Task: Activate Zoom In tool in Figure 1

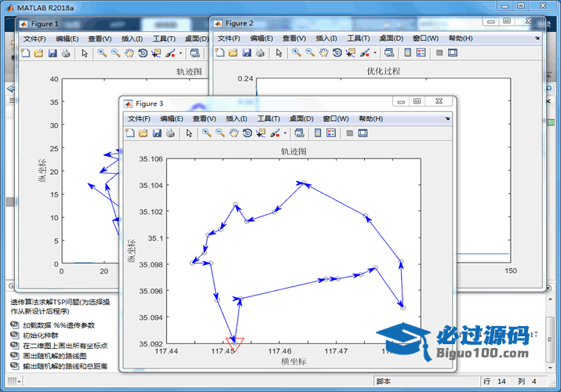Action: pos(102,53)
